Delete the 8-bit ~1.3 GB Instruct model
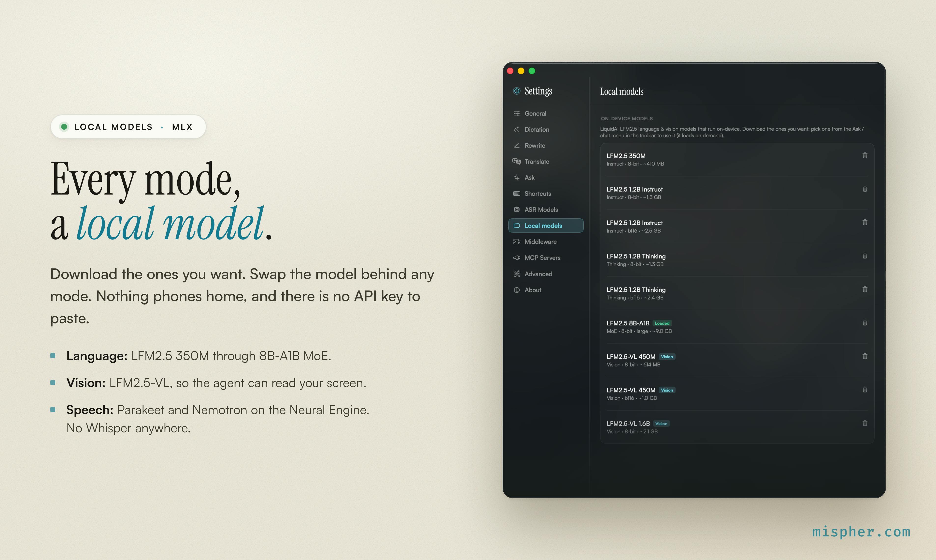The width and height of the screenshot is (936, 560). pos(865,189)
